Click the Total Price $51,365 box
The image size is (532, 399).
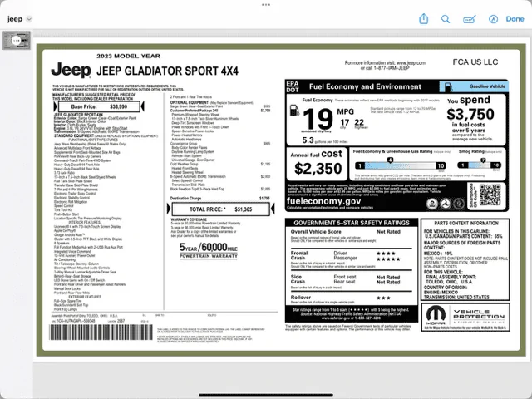220,209
